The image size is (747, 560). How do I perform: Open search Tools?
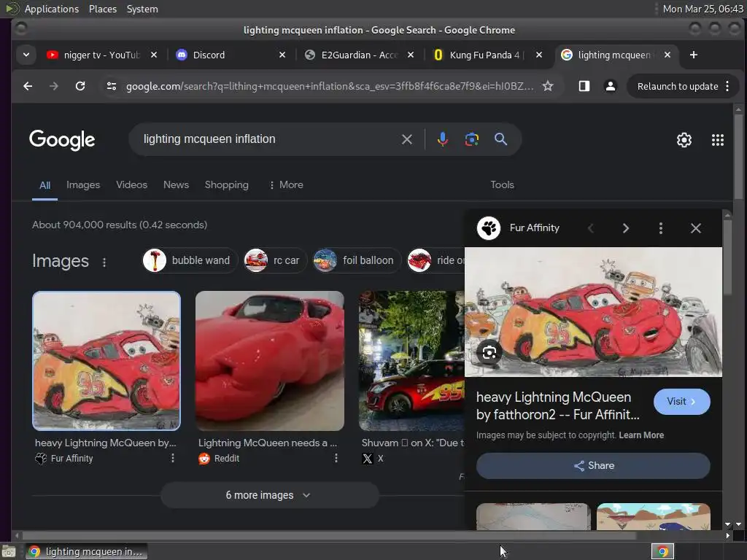point(502,184)
